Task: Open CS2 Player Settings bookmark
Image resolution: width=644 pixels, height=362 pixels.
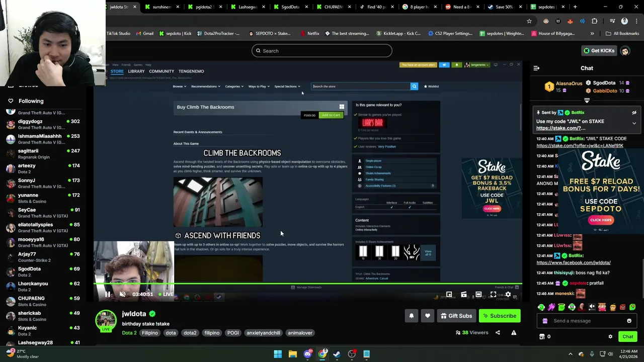Action: pos(450,34)
